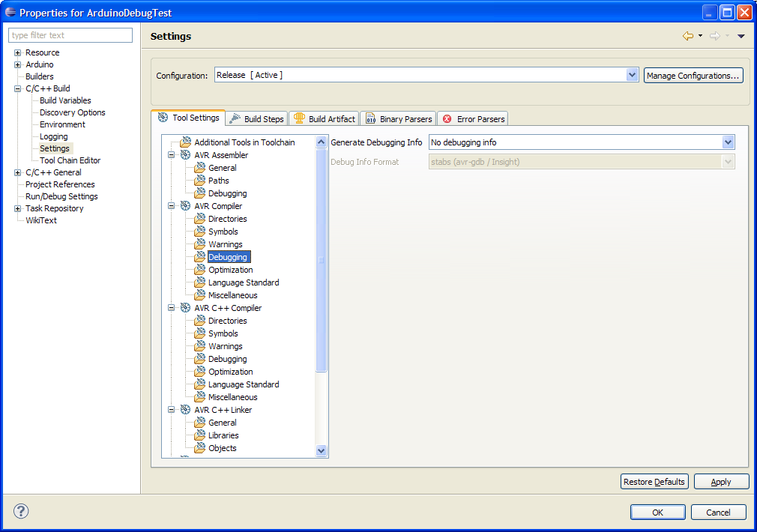757x532 pixels.
Task: Click the view menu down-arrow icon
Action: pos(741,36)
